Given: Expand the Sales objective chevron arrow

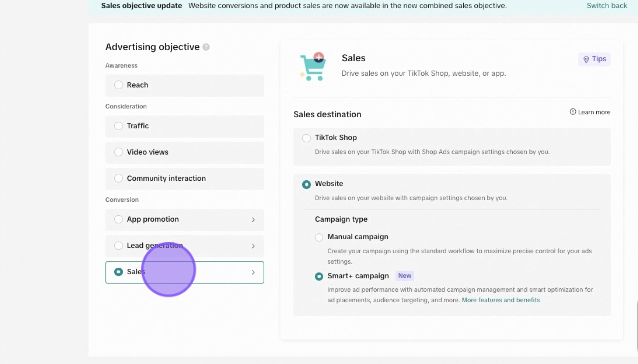Looking at the screenshot, I should (253, 272).
